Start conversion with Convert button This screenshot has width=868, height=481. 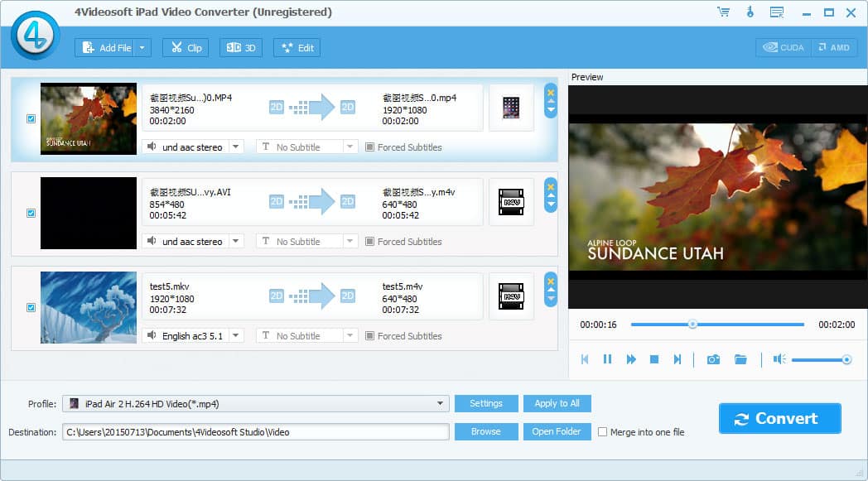point(780,418)
